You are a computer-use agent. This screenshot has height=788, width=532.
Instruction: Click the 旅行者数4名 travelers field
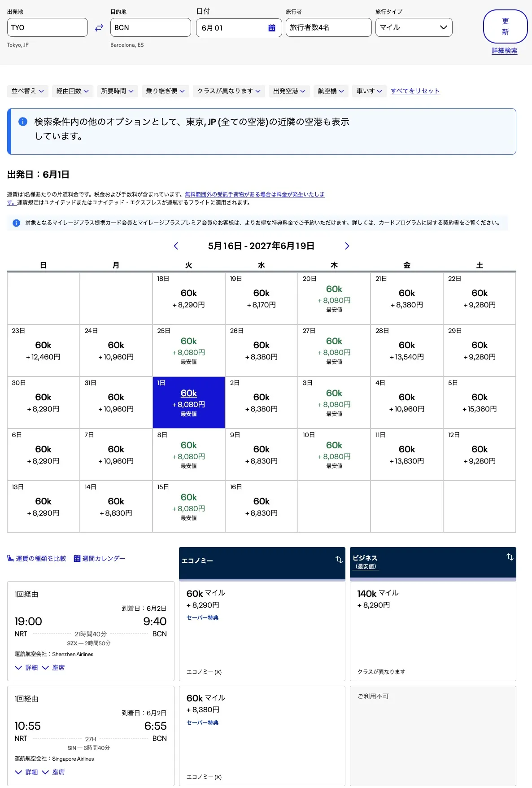pos(329,27)
